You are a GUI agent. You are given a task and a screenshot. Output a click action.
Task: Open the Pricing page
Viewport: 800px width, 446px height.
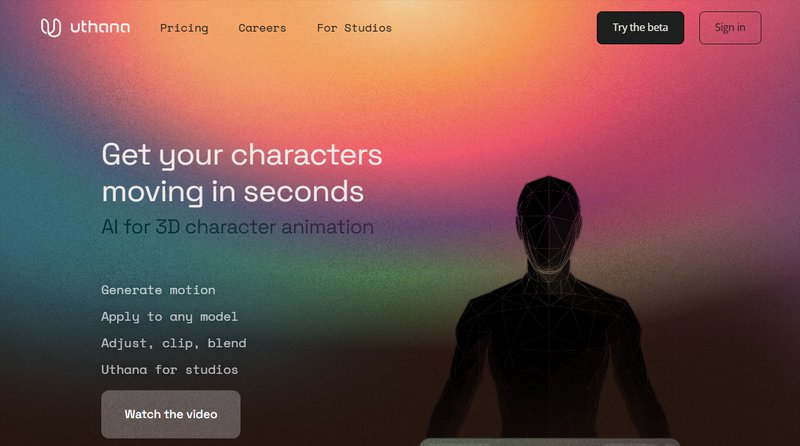pos(184,28)
